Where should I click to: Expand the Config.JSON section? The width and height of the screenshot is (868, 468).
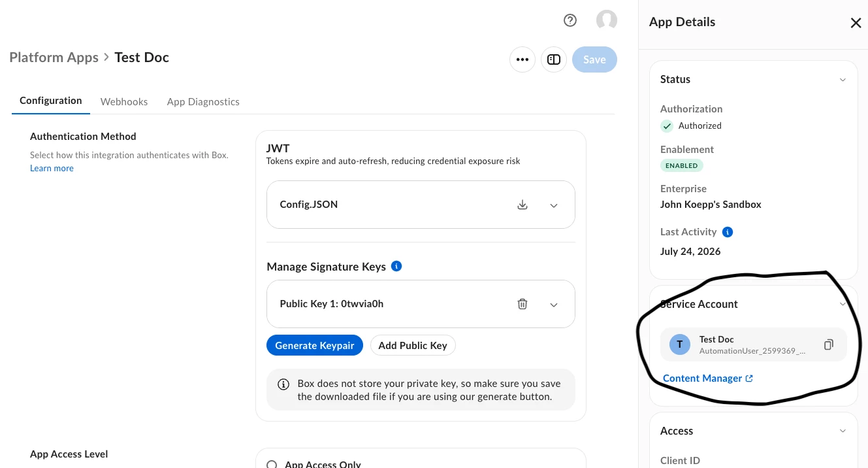[554, 205]
